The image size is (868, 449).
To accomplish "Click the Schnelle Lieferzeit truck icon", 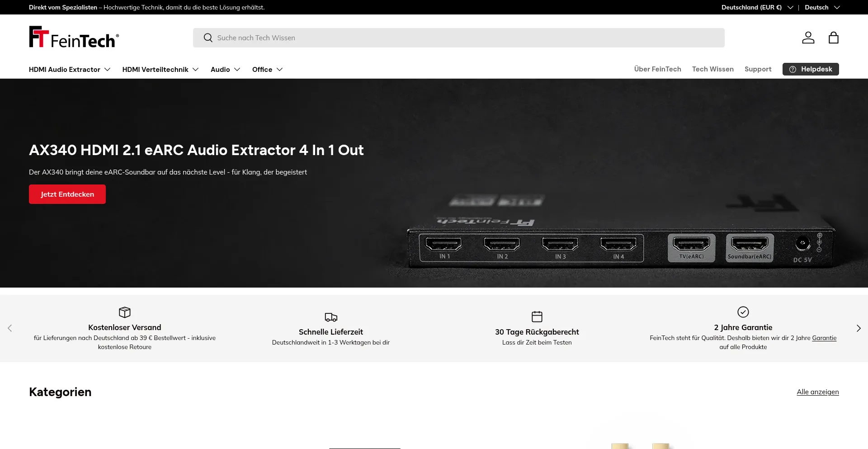I will point(331,317).
